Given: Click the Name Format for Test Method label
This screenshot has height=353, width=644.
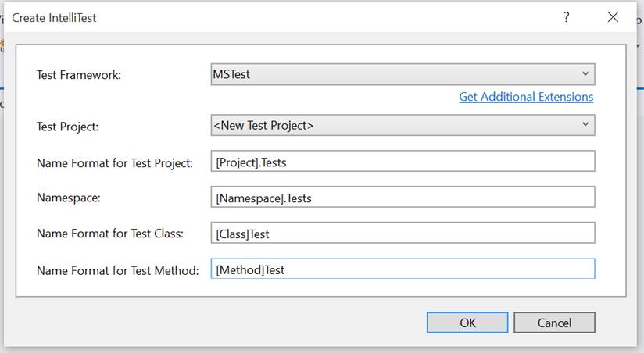Looking at the screenshot, I should click(x=117, y=270).
